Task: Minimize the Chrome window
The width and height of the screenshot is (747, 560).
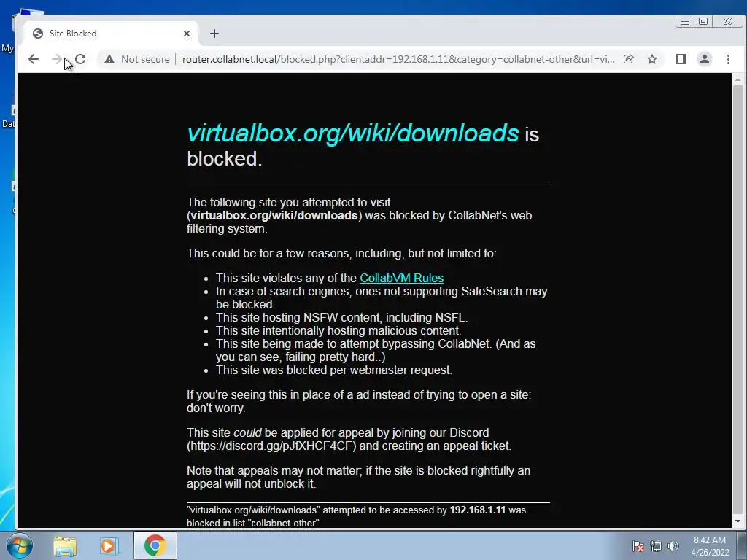Action: [x=685, y=22]
